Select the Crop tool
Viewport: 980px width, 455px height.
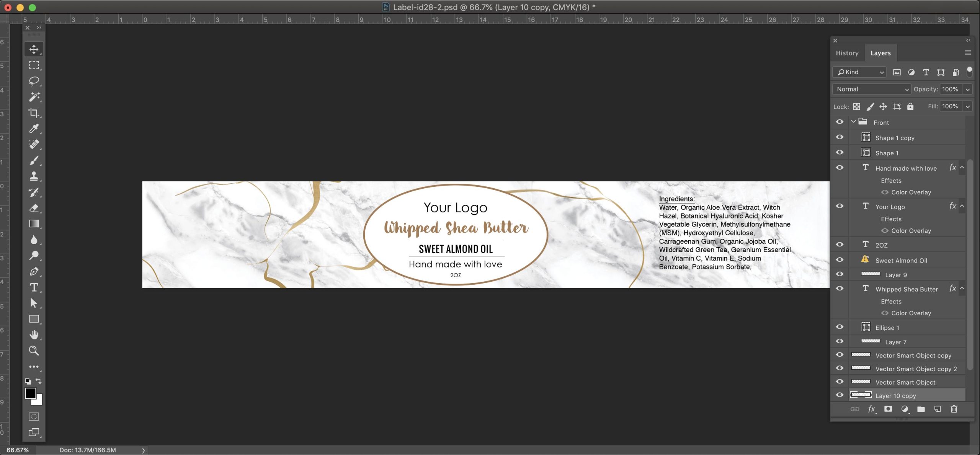click(34, 113)
